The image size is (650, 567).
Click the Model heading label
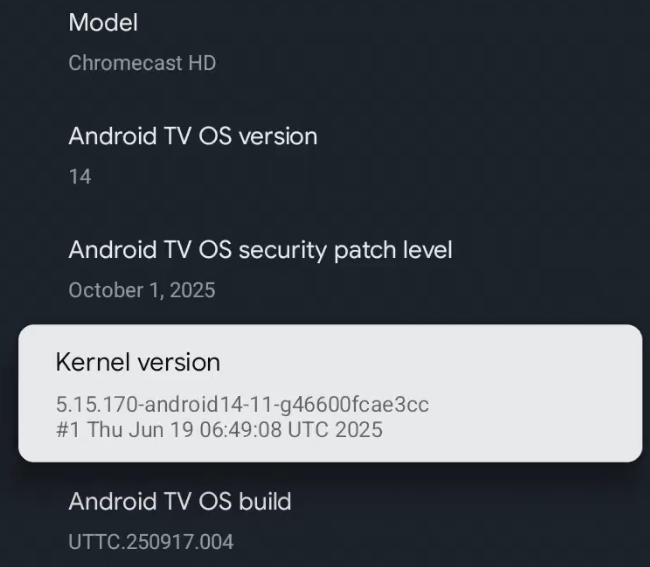(x=103, y=22)
